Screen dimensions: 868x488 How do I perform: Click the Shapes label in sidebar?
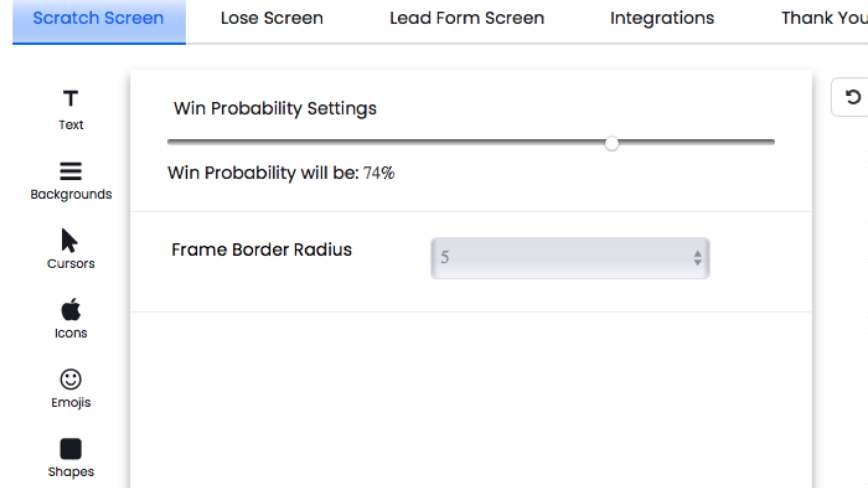[x=71, y=472]
